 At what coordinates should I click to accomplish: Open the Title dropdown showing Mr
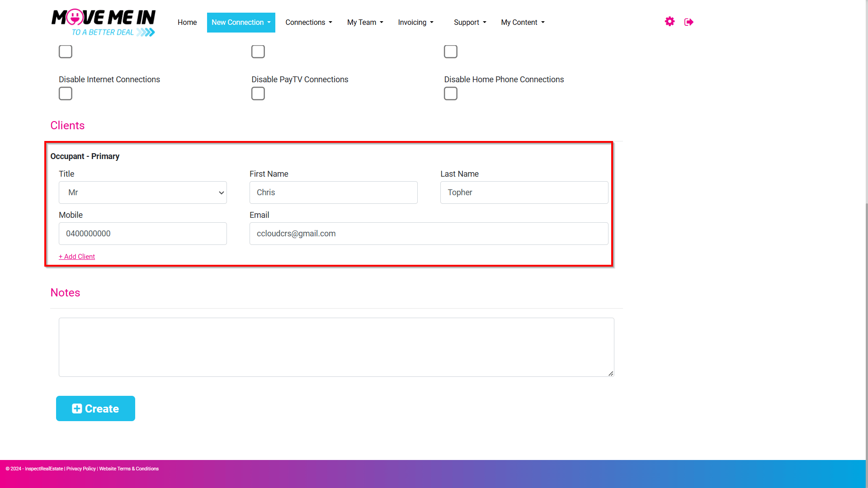click(143, 192)
